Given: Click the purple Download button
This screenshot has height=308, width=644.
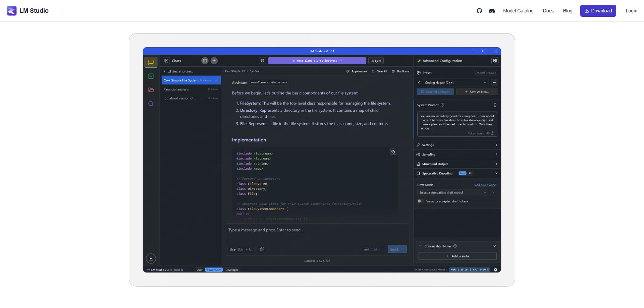Looking at the screenshot, I should tap(598, 11).
